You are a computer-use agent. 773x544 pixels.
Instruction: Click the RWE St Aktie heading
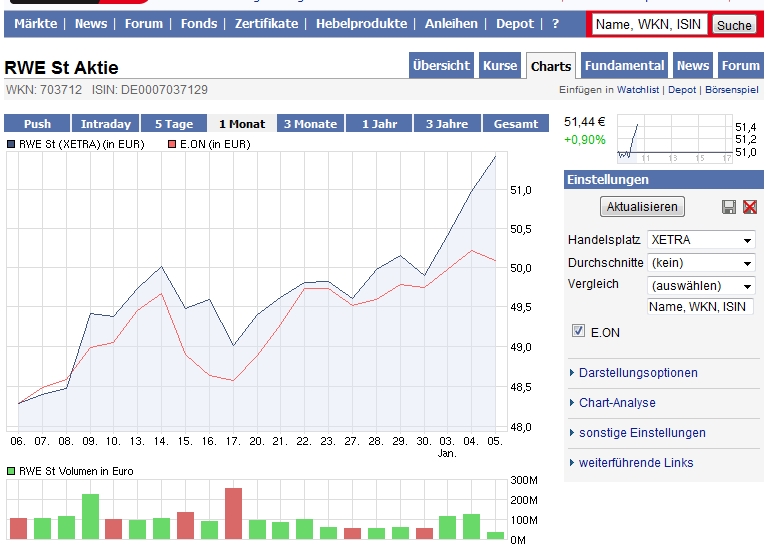pyautogui.click(x=61, y=68)
